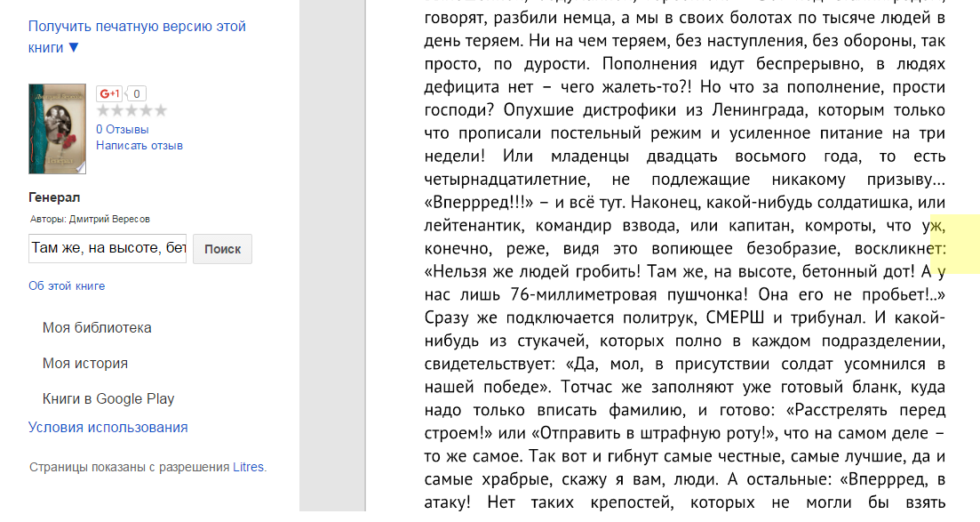Open 'Об этой книге' link

pyautogui.click(x=67, y=286)
